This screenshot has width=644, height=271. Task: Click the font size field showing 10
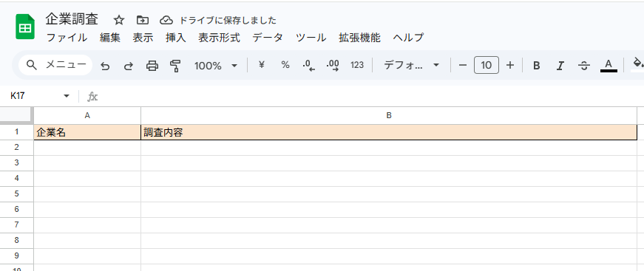coord(487,65)
